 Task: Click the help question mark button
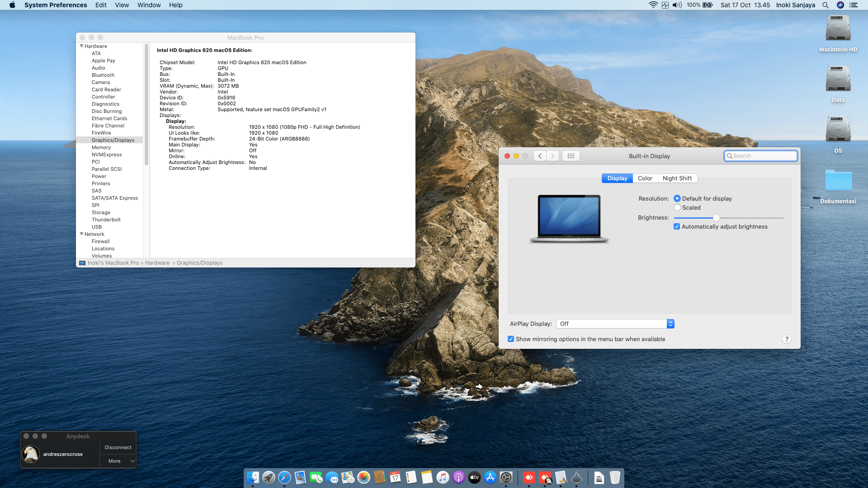tap(787, 339)
